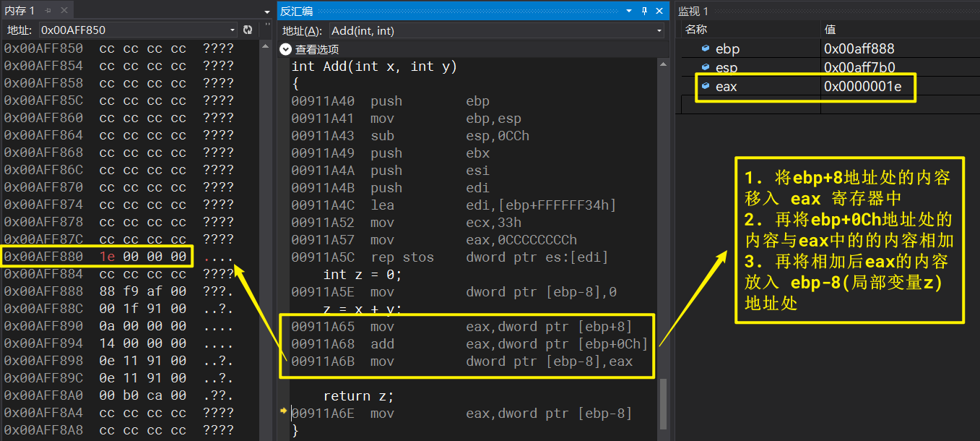
Task: Close the 反汇编 disassembly window
Action: tap(659, 11)
